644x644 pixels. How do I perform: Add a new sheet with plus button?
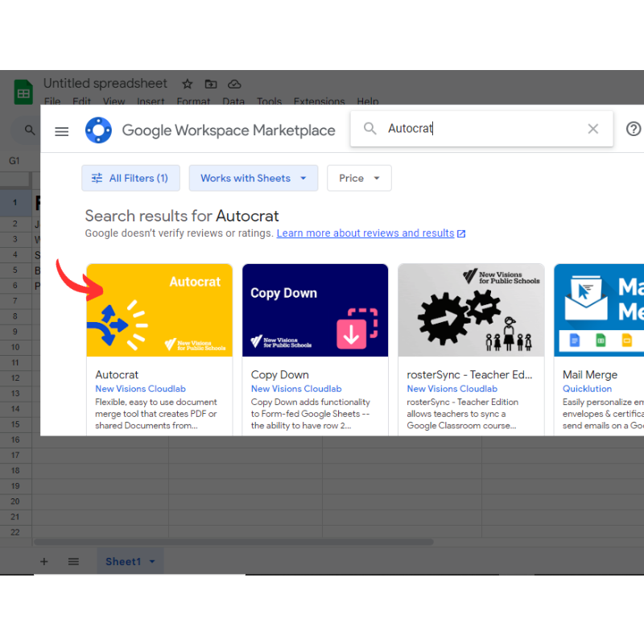click(44, 561)
